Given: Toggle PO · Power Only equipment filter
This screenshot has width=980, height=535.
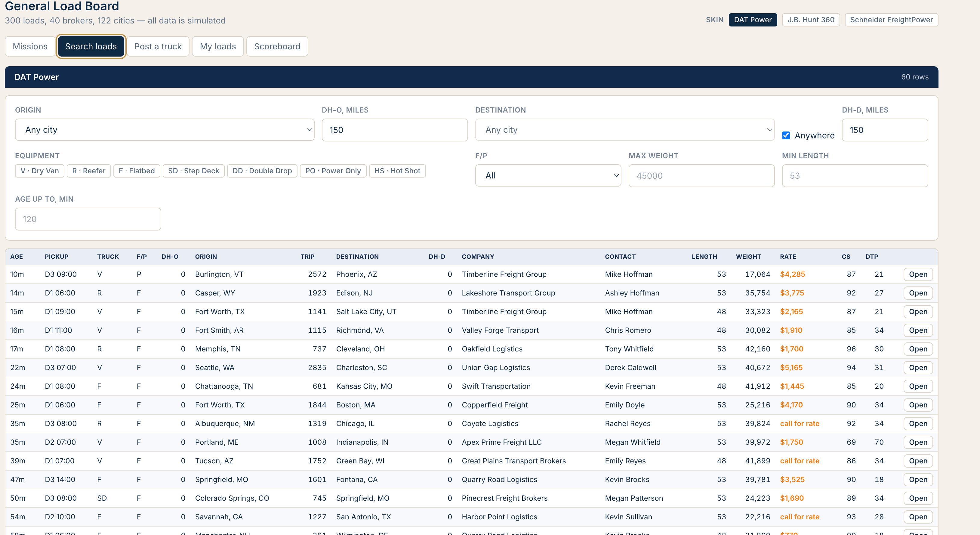Looking at the screenshot, I should point(333,171).
